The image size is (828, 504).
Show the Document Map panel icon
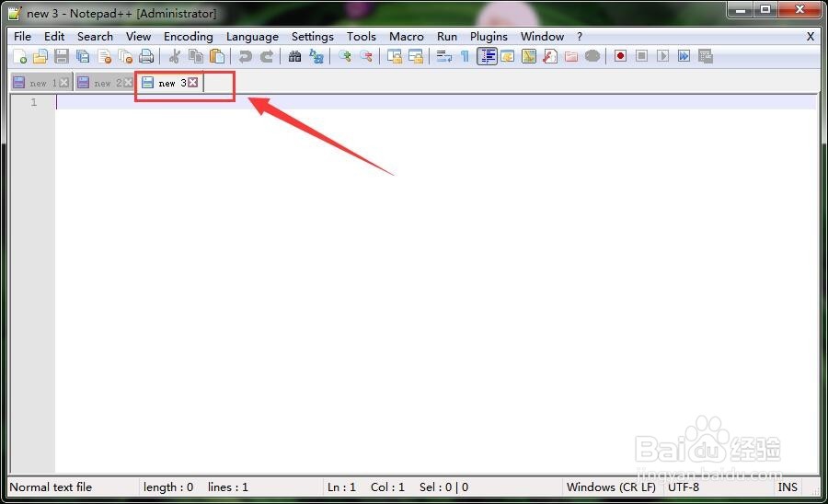coord(529,56)
